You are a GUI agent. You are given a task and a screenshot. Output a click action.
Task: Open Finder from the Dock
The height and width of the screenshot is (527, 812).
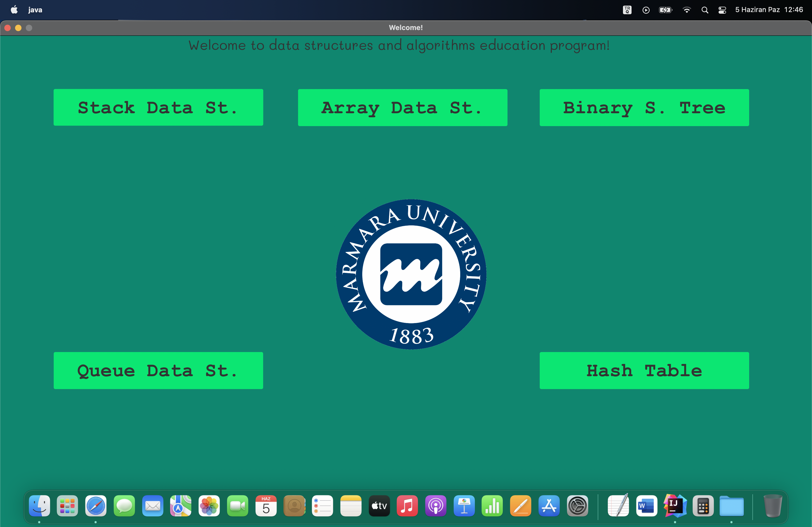[x=39, y=506]
